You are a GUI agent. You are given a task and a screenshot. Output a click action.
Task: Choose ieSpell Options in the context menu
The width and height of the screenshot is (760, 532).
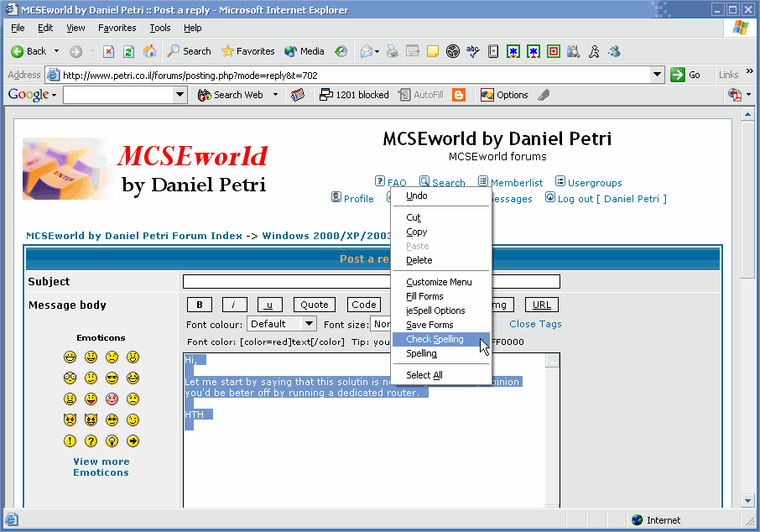(440, 310)
